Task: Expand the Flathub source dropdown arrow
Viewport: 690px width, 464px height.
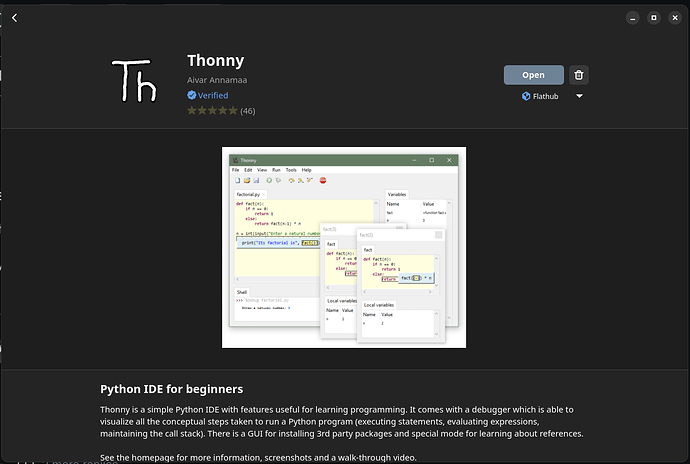Action: click(x=580, y=96)
